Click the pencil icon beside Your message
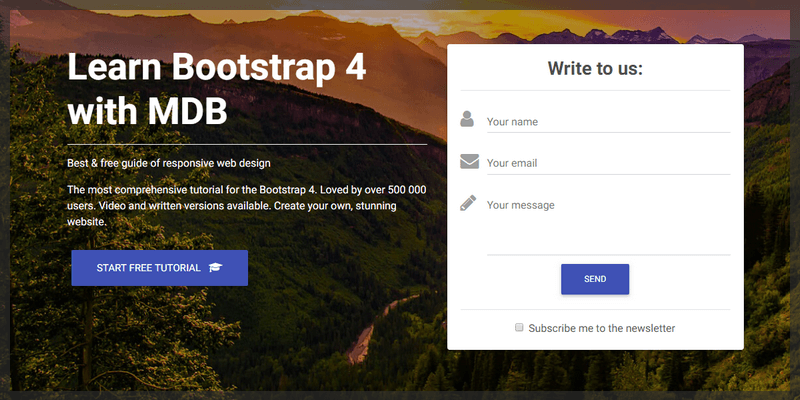Viewport: 800px width, 400px height. [468, 203]
